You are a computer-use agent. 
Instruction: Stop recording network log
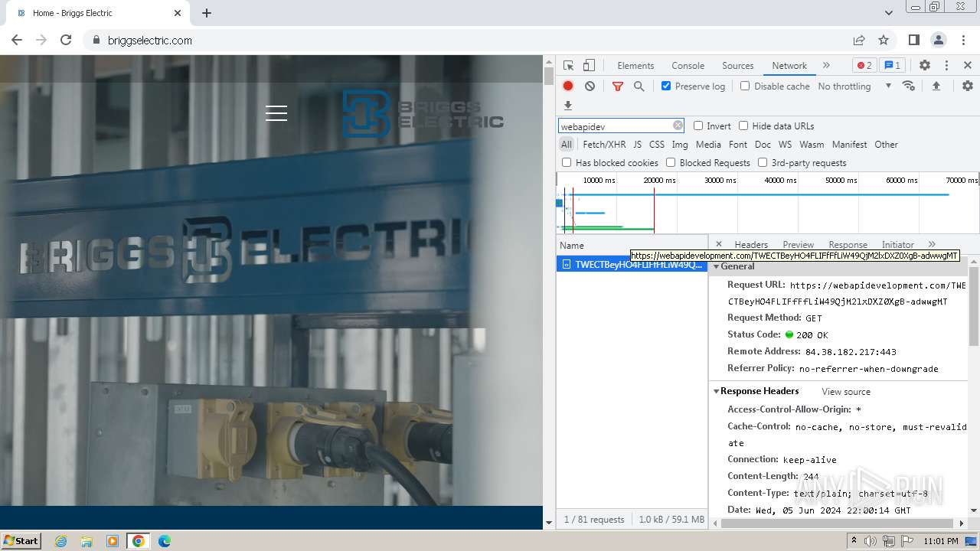(568, 86)
